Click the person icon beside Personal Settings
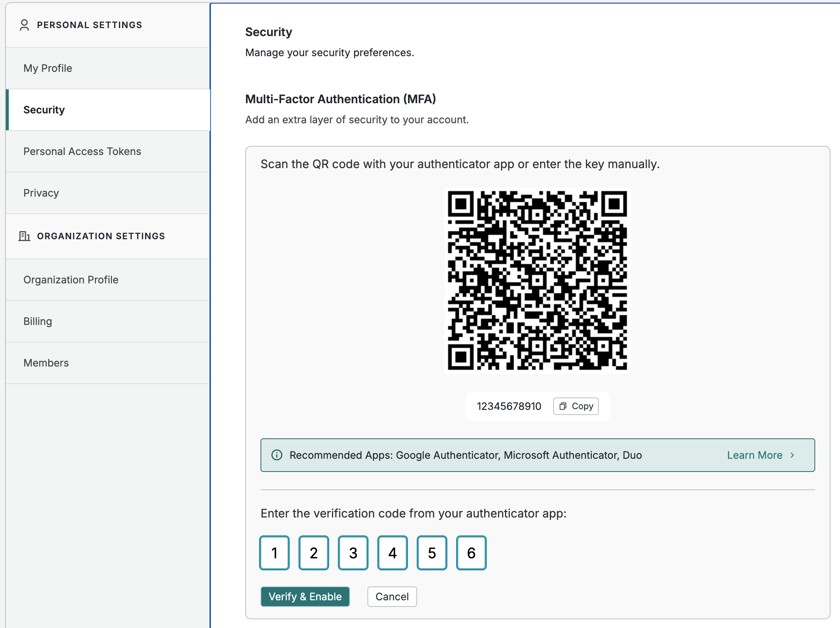The width and height of the screenshot is (840, 628). click(24, 25)
